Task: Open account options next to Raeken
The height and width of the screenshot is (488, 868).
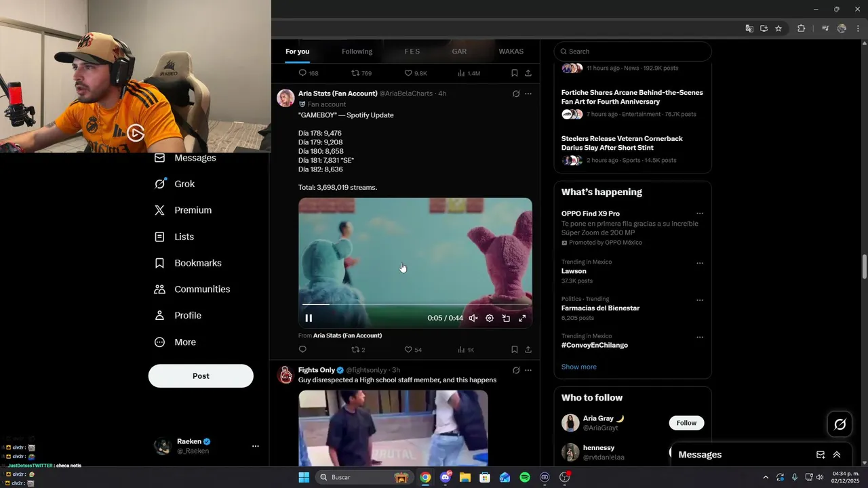Action: coord(256,446)
